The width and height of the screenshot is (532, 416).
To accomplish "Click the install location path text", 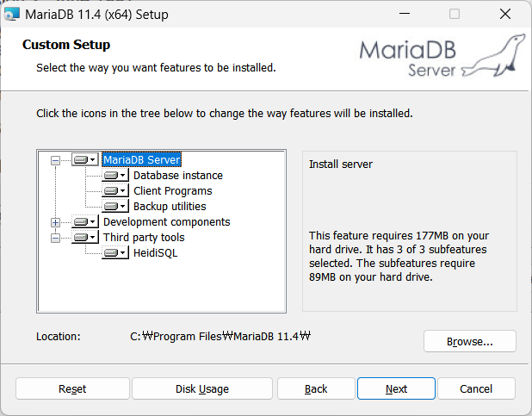I will tap(220, 336).
